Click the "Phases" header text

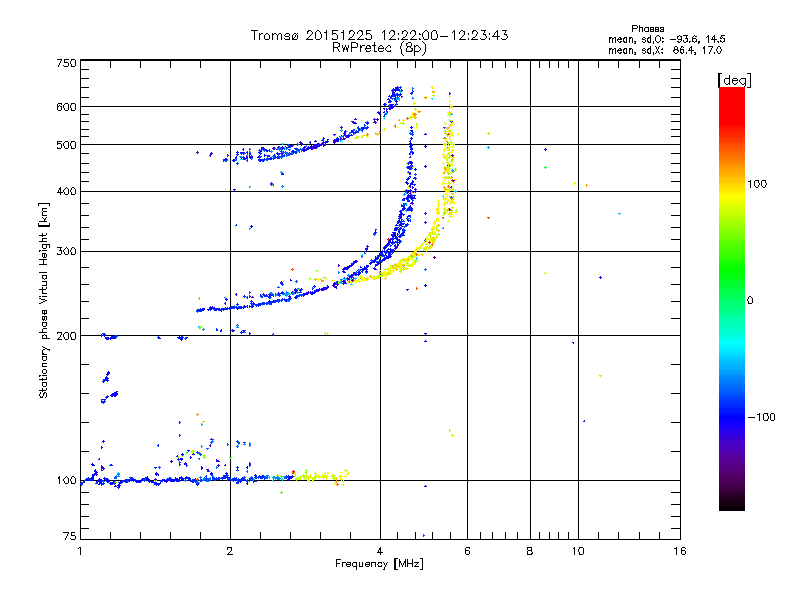tap(647, 29)
